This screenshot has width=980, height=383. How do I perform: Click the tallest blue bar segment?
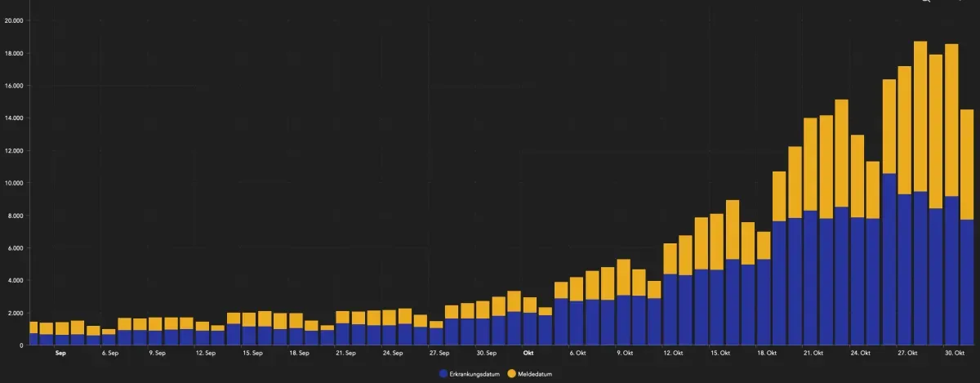point(889,259)
